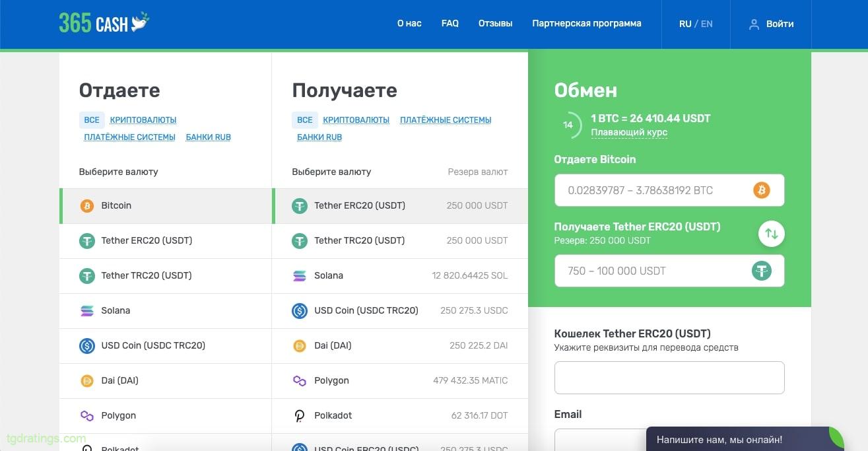Open the Напишите нам online chat widget

point(745,439)
